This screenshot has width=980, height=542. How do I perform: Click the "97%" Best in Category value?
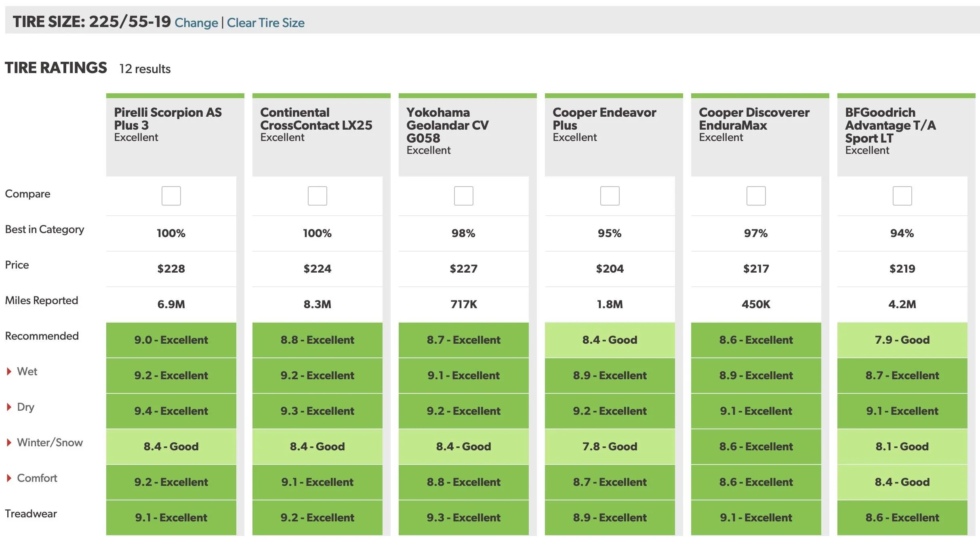[756, 233]
